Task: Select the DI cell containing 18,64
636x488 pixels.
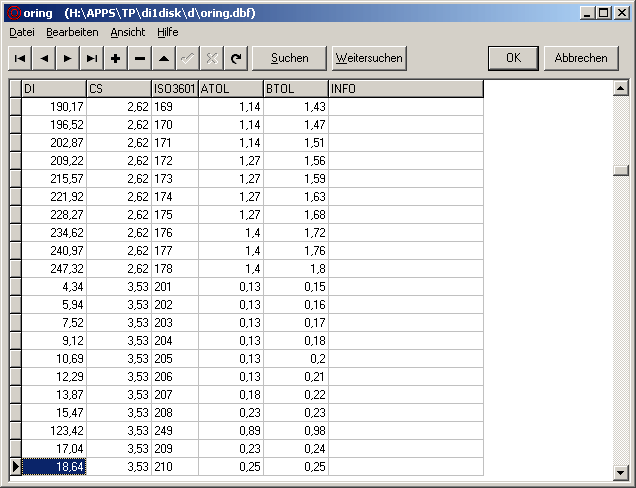Action: (x=54, y=467)
